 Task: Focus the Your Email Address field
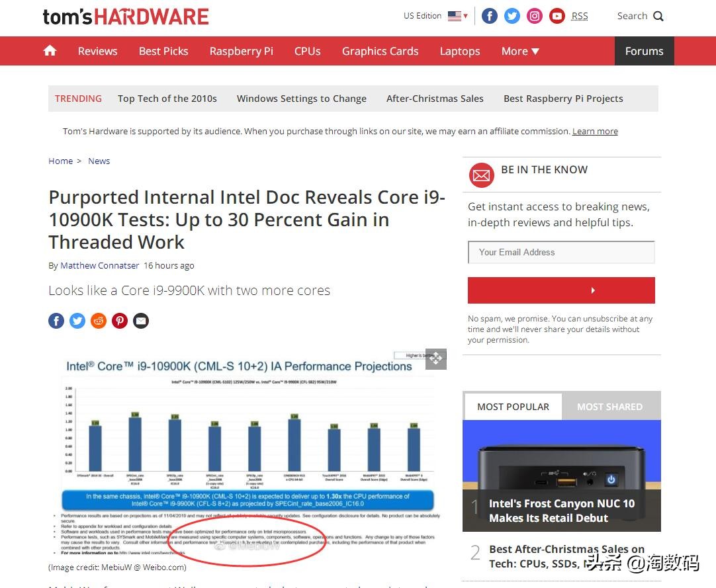point(561,253)
